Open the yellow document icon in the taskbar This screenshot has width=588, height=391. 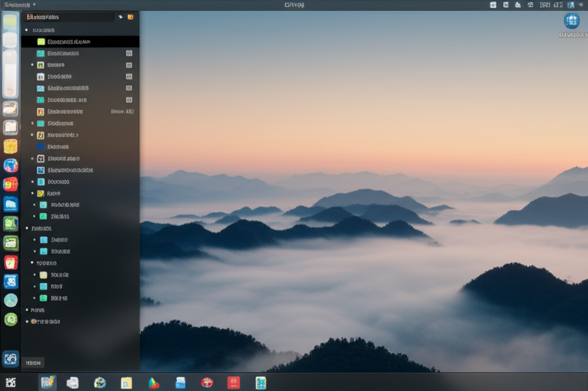[x=126, y=382]
